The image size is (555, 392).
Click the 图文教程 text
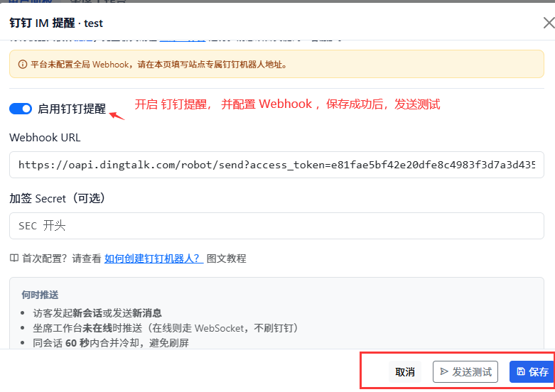coord(226,258)
